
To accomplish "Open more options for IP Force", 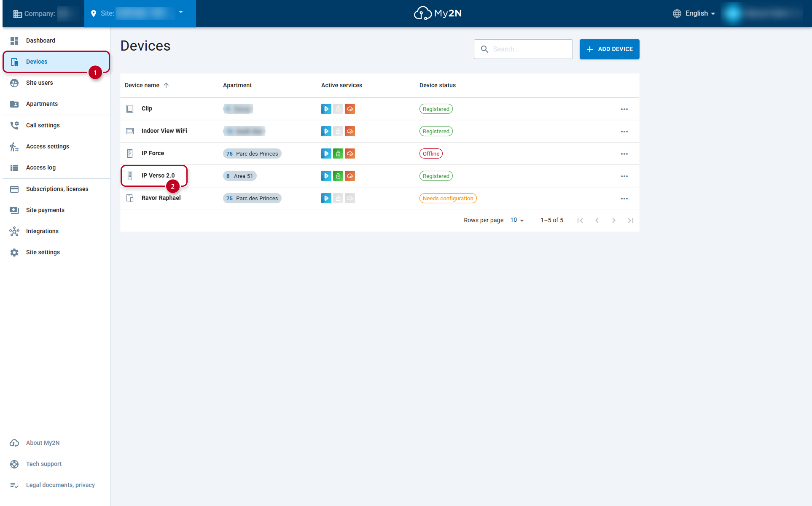I will point(624,154).
